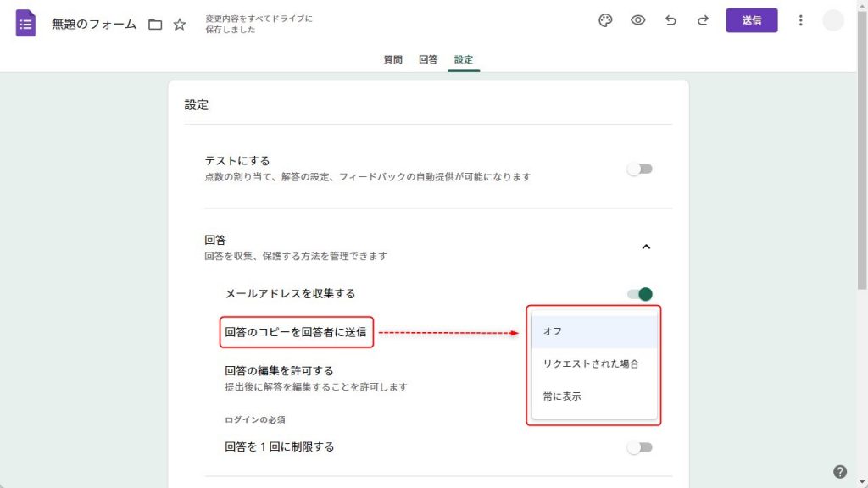868x488 pixels.
Task: Toggle the テストにする switch
Action: click(x=639, y=169)
